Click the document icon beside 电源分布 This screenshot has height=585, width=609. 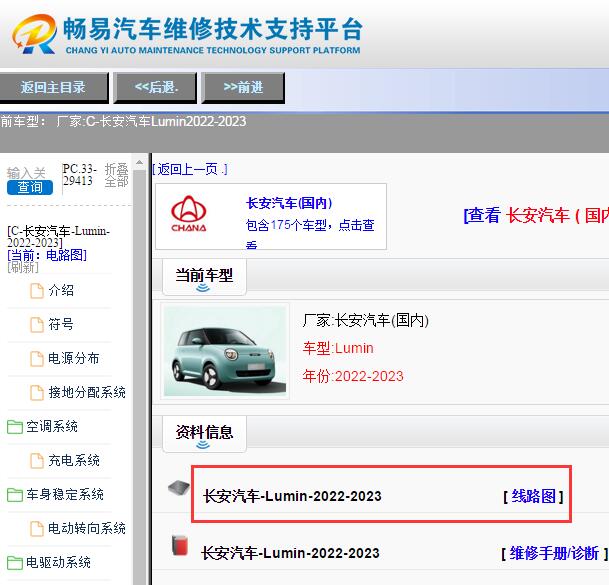click(37, 359)
